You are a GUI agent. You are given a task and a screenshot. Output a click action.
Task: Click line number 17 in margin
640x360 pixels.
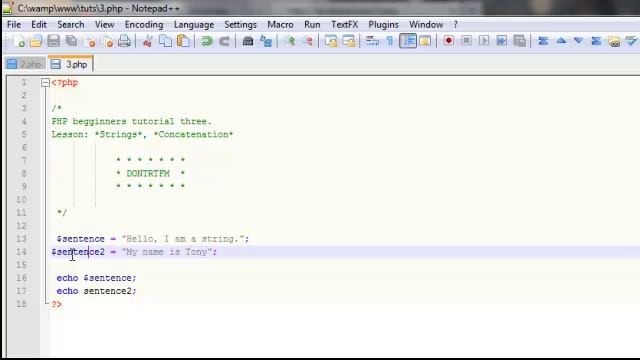click(x=22, y=291)
